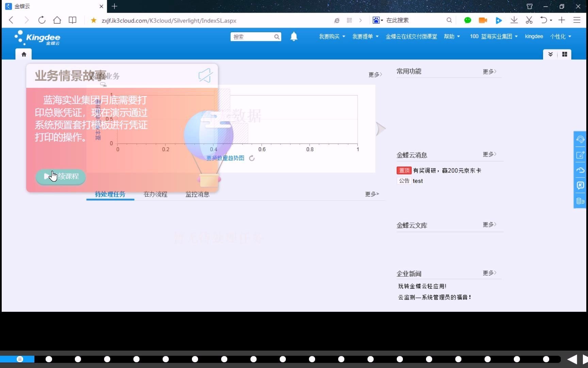Open the browser downloads icon

514,20
